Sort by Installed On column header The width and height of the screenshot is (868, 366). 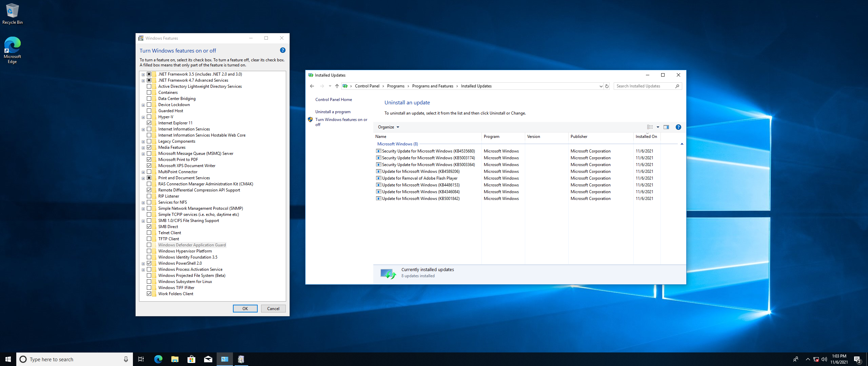[647, 137]
